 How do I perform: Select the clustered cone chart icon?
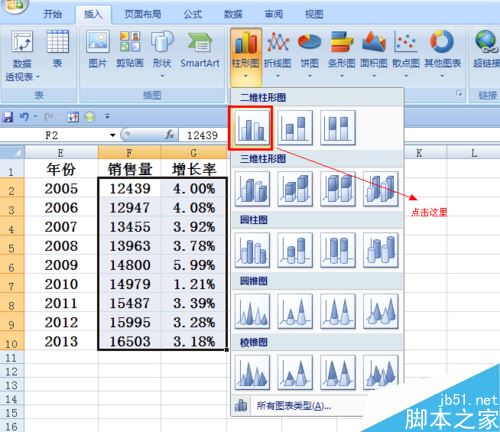252,312
